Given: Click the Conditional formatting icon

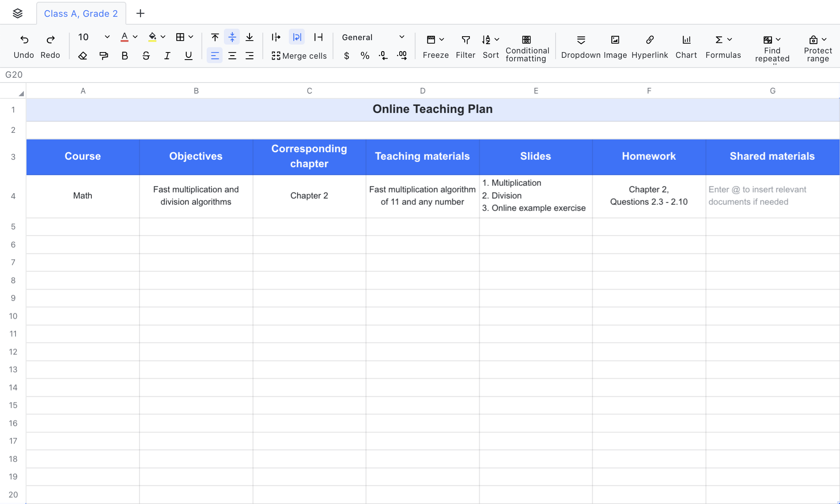Looking at the screenshot, I should (526, 40).
